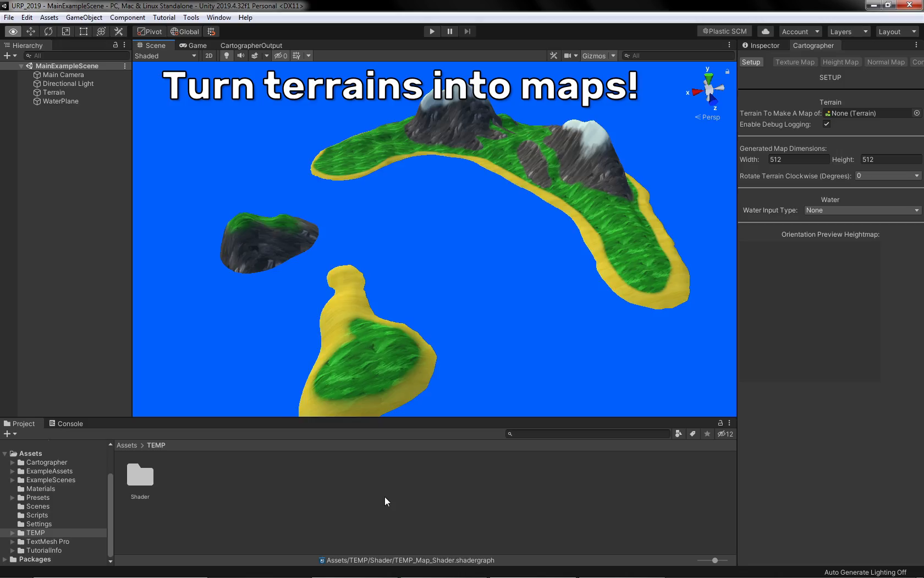Screen dimensions: 924x578
Task: Toggle grid snapping icon in main toolbar
Action: (211, 31)
